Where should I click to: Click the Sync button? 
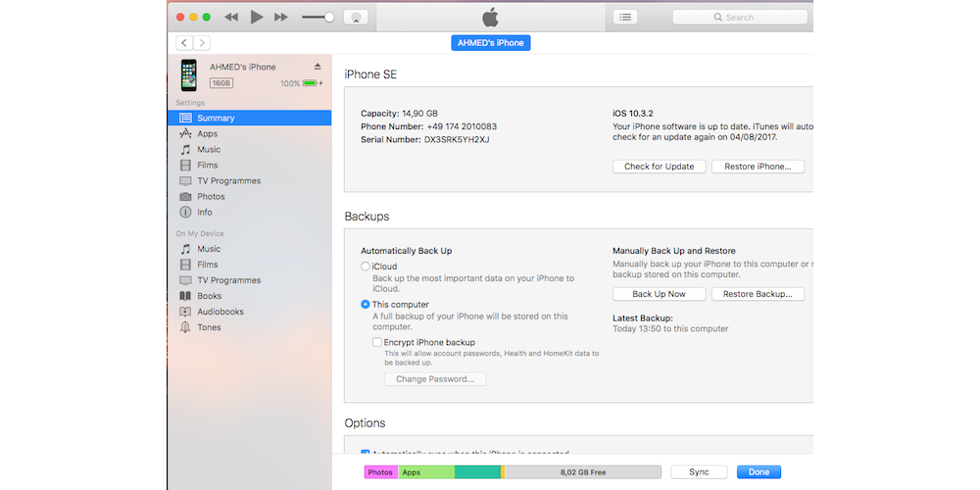[699, 472]
